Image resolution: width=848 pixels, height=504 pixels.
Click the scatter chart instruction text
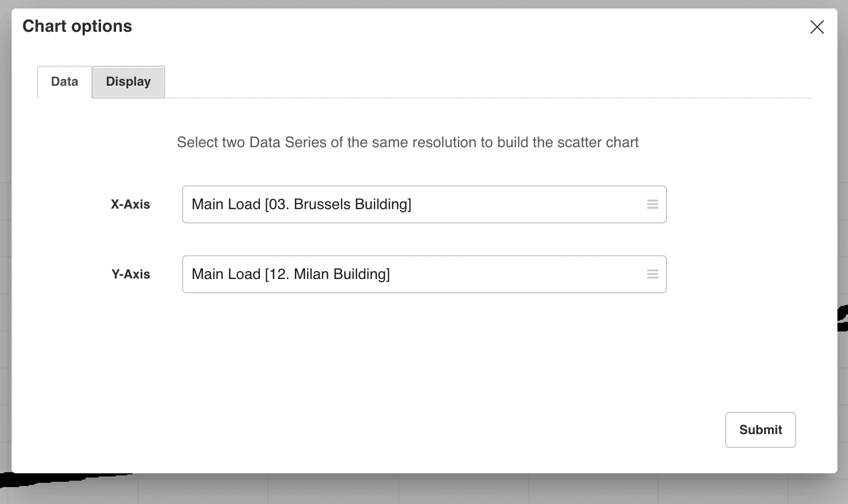(408, 142)
